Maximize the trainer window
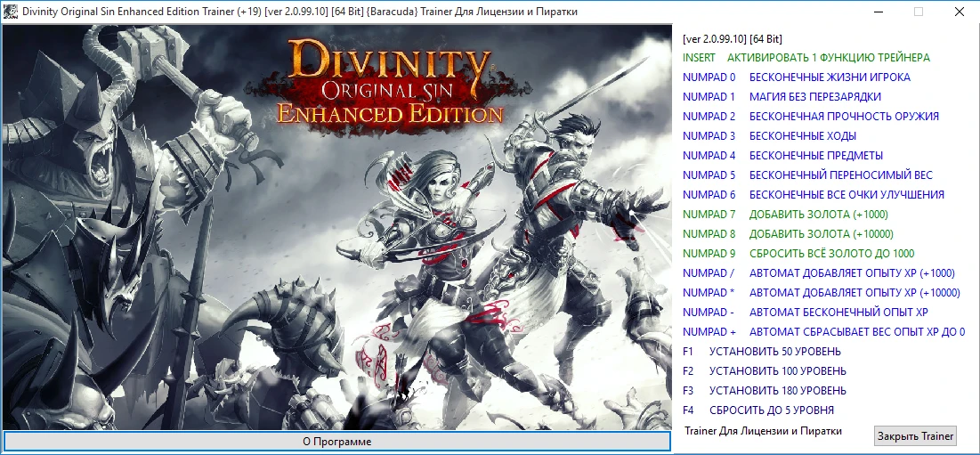The width and height of the screenshot is (980, 455). click(x=918, y=12)
